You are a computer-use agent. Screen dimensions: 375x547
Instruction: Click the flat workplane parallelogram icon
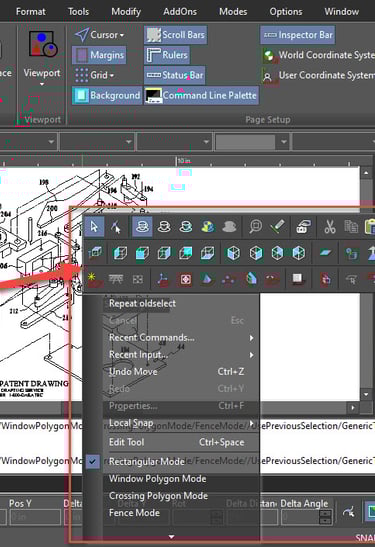click(325, 253)
